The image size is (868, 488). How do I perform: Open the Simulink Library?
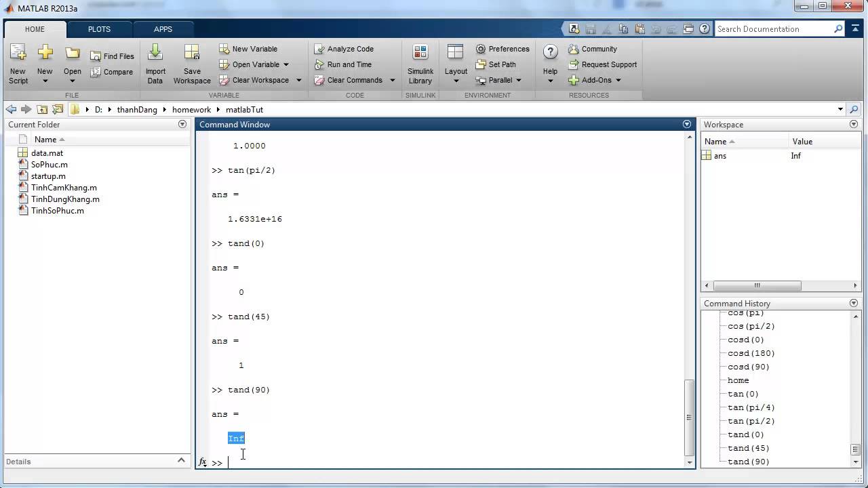[x=420, y=65]
